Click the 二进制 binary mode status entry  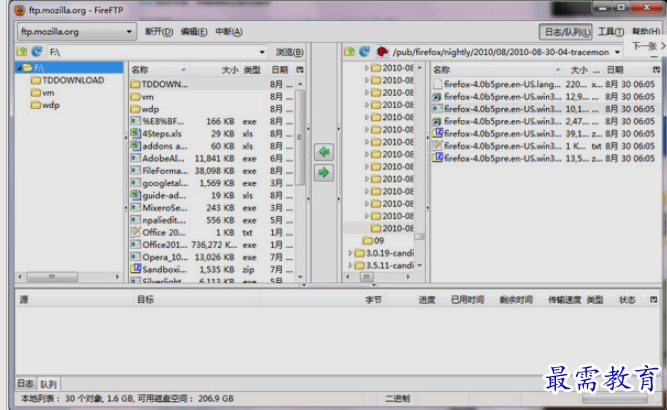click(x=397, y=399)
